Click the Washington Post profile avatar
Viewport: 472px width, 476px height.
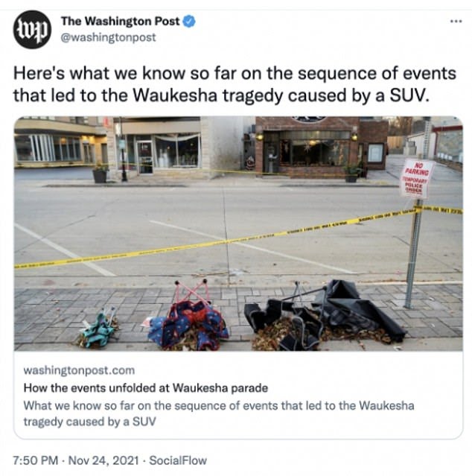(32, 30)
